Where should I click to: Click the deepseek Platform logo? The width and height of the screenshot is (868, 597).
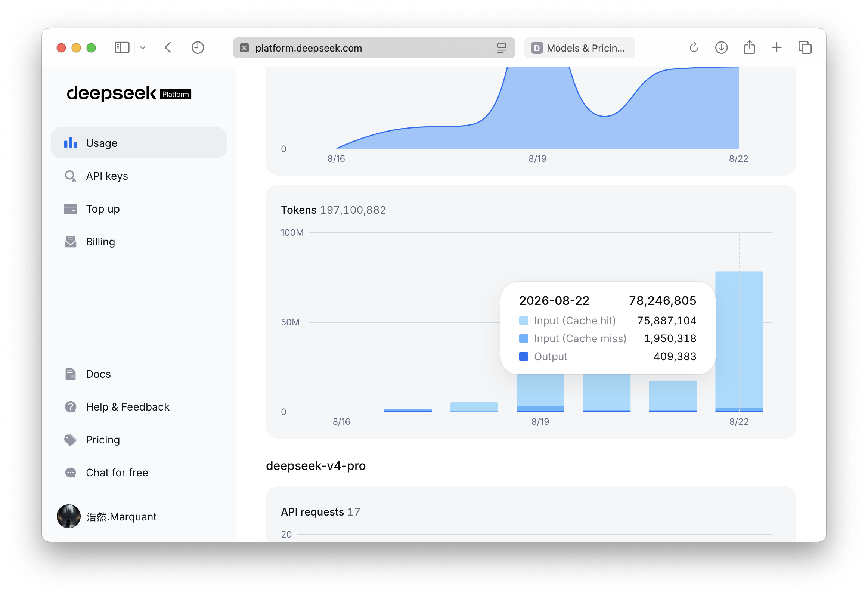(128, 93)
